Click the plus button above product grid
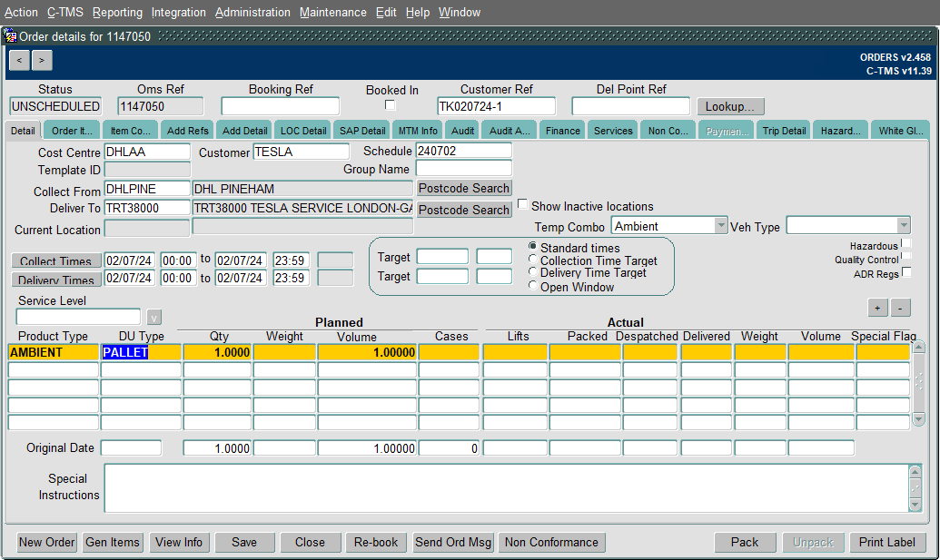Screen dimensions: 940x560 877,308
